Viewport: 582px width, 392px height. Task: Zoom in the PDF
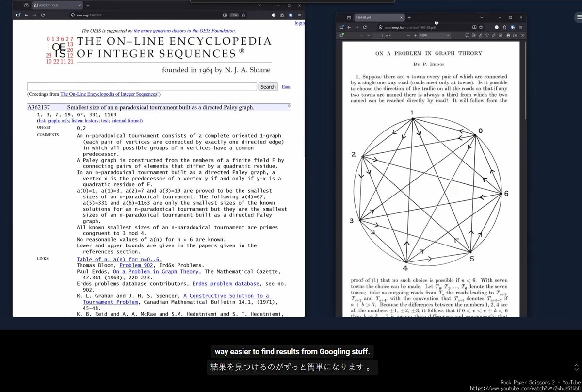click(x=416, y=35)
